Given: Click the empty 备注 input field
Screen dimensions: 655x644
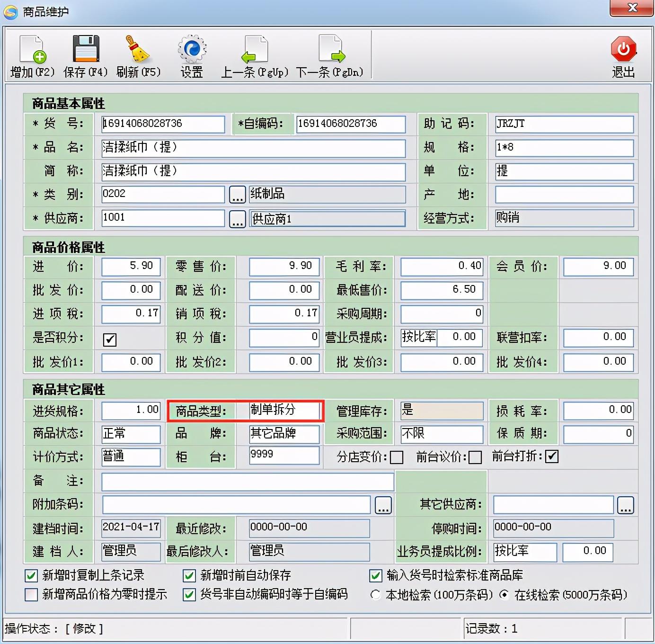Looking at the screenshot, I should coord(248,482).
